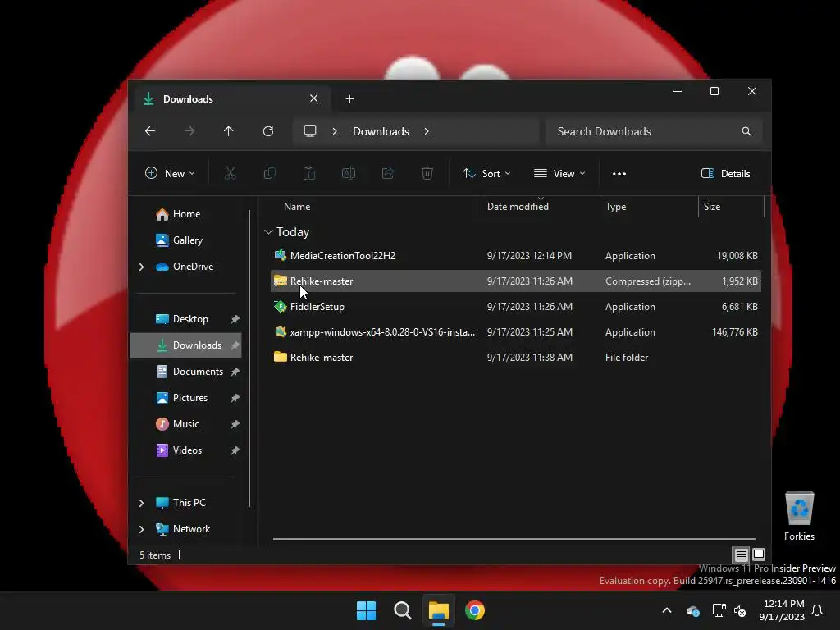Switch to large thumbnails view icon in status bar
Image resolution: width=840 pixels, height=630 pixels.
(759, 555)
